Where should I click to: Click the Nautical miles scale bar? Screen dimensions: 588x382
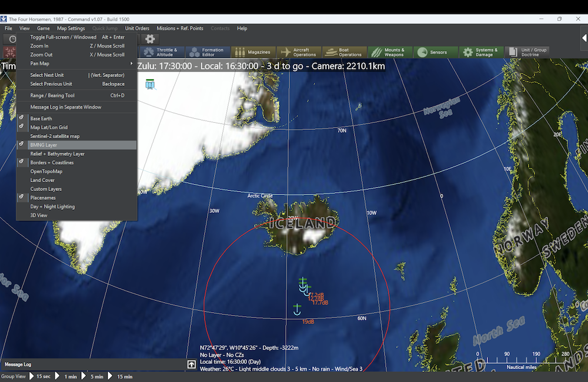[x=521, y=361]
